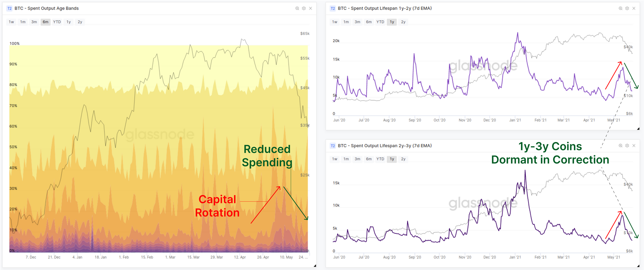Switch Lifespan 1y-2y chart to 3m range
The image size is (644, 270).
(x=357, y=22)
